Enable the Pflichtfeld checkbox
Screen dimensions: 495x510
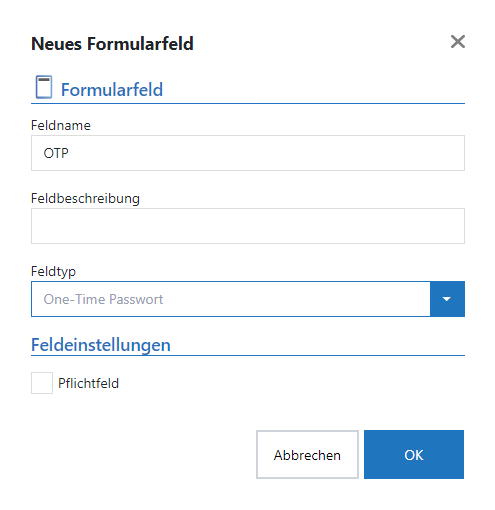coord(42,383)
